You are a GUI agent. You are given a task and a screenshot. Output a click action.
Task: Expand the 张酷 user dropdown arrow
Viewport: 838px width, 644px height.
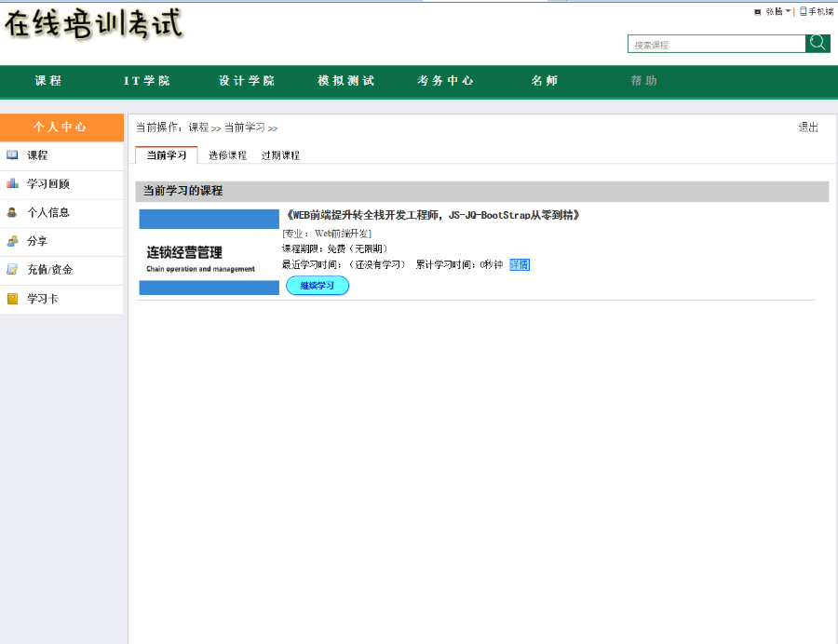788,12
